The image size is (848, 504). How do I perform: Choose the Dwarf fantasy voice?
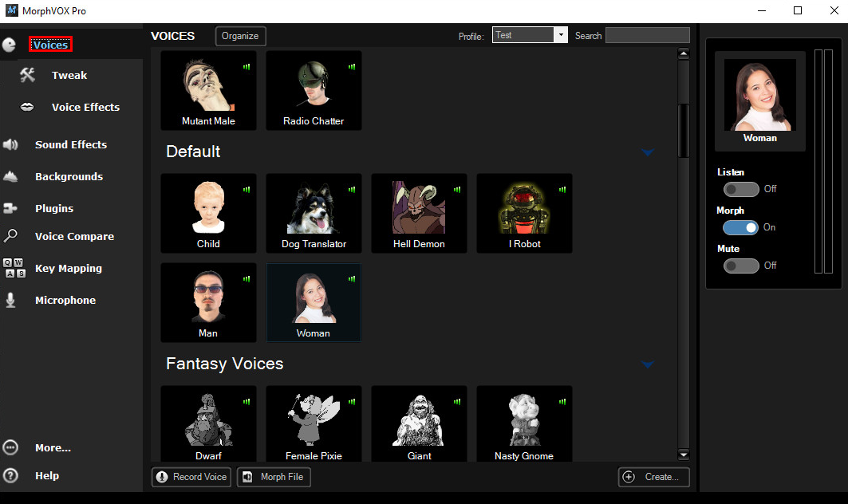[x=208, y=423]
